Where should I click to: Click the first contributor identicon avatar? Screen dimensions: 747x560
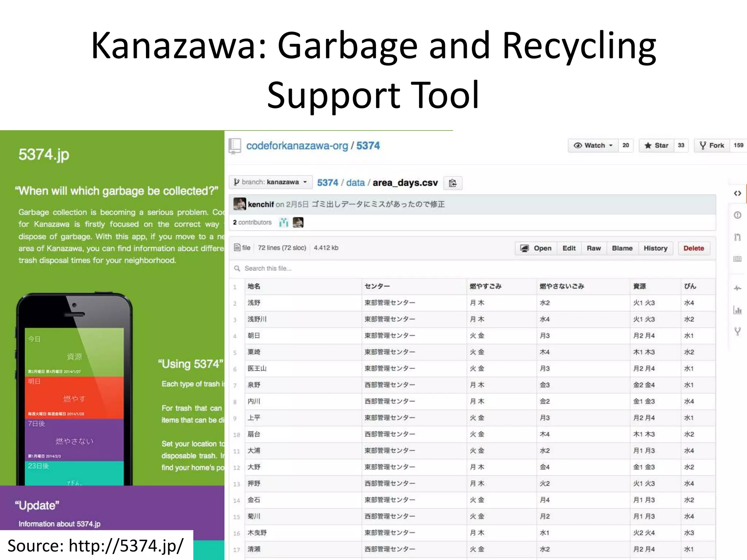click(284, 222)
